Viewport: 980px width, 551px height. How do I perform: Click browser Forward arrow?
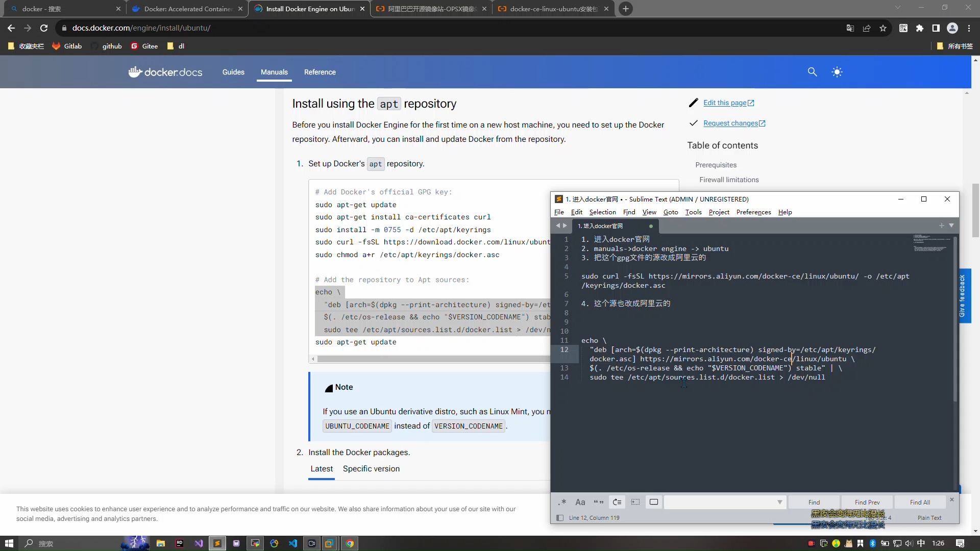pyautogui.click(x=28, y=28)
